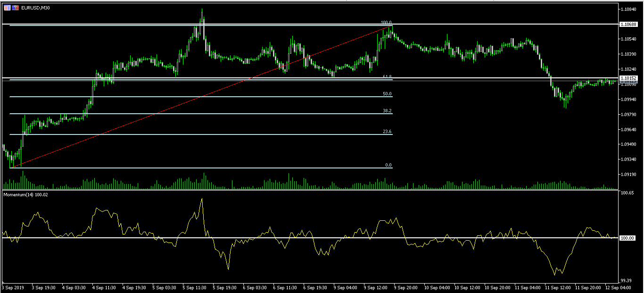The height and width of the screenshot is (293, 644).
Task: Click the 1.09190 price on the scale
Action: pos(629,175)
